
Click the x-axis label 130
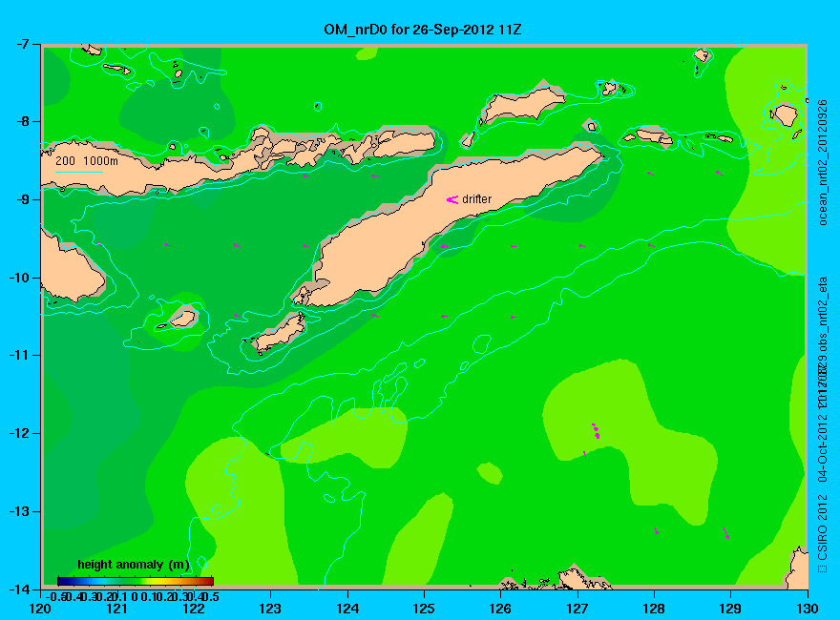coord(808,609)
